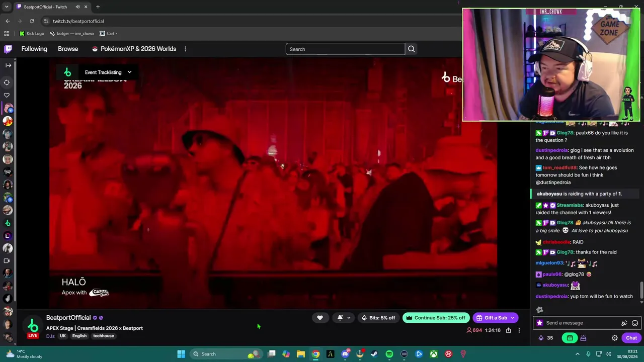Expand the left sidebar with the arrow icon
Image resolution: width=644 pixels, height=362 pixels.
[8, 65]
